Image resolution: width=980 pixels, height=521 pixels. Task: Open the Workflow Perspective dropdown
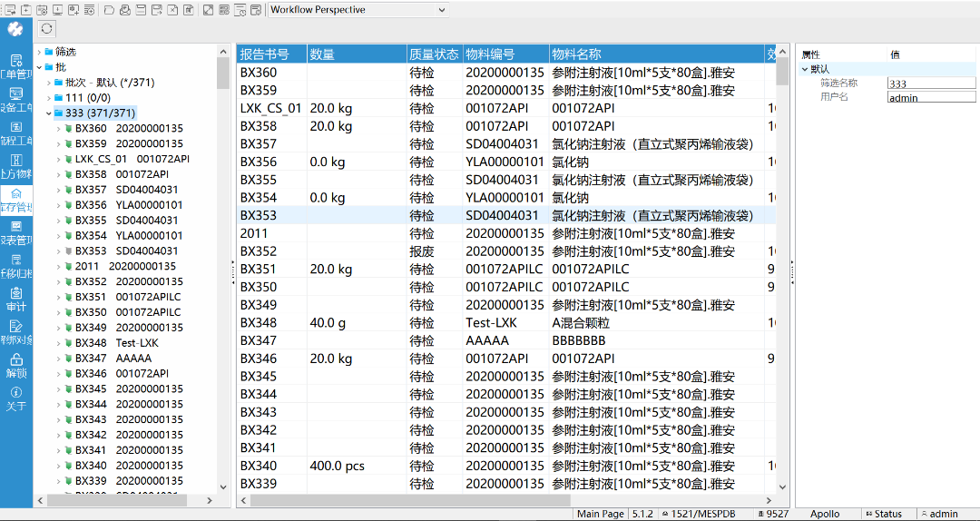tap(358, 10)
